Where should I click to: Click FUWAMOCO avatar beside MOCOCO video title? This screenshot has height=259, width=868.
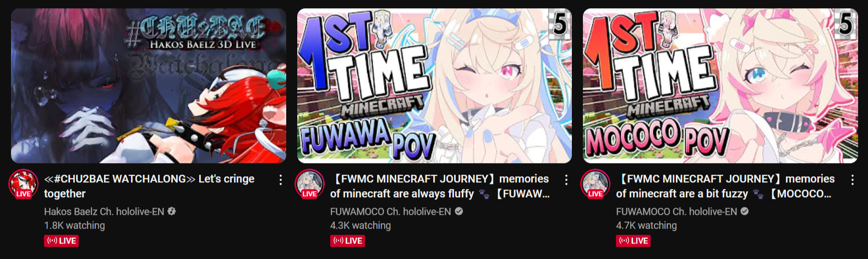click(x=596, y=184)
